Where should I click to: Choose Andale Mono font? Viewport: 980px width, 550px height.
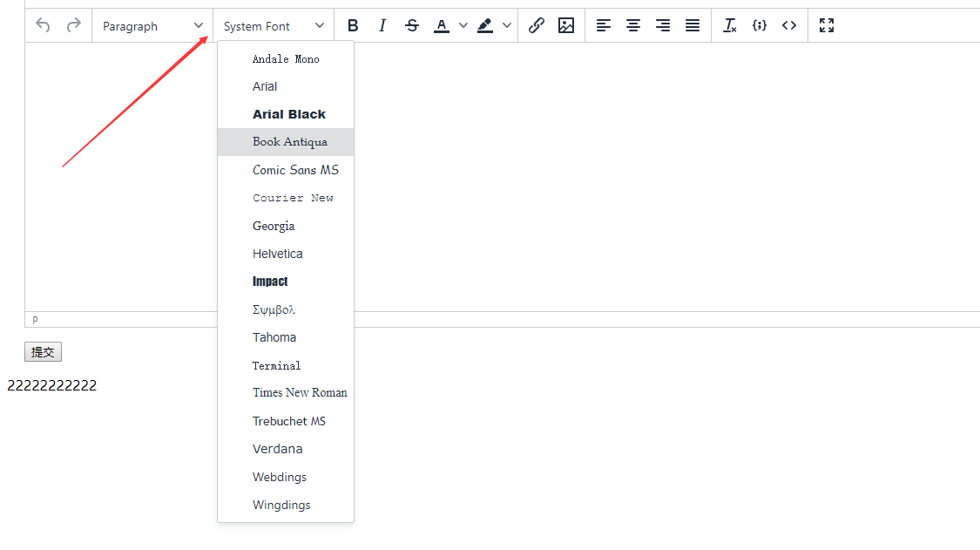point(286,58)
